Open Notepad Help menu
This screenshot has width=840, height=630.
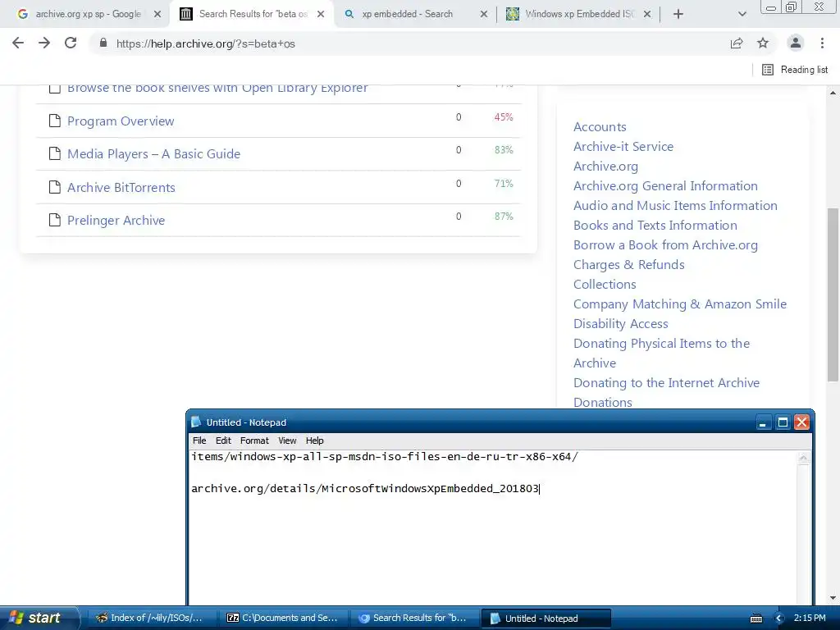314,441
